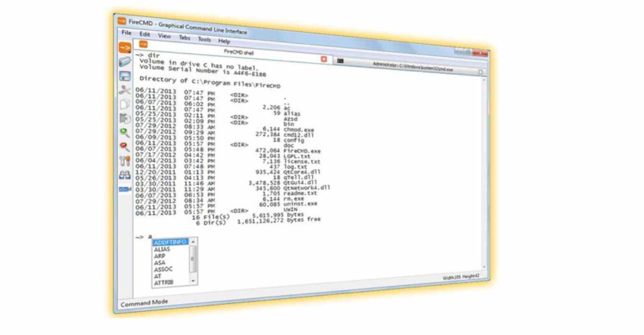The height and width of the screenshot is (335, 644).
Task: Click autocomplete list scroll up arrow
Action: [193, 242]
